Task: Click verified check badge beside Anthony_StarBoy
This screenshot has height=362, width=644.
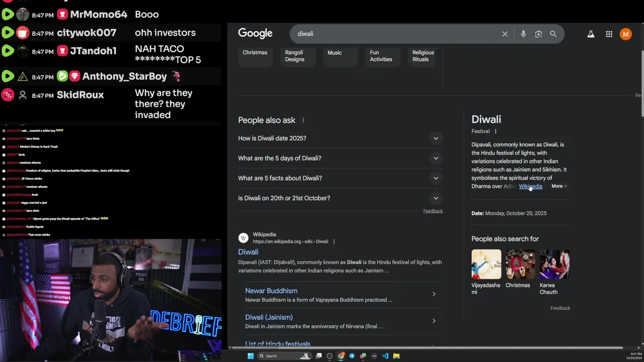Action: click(62, 76)
